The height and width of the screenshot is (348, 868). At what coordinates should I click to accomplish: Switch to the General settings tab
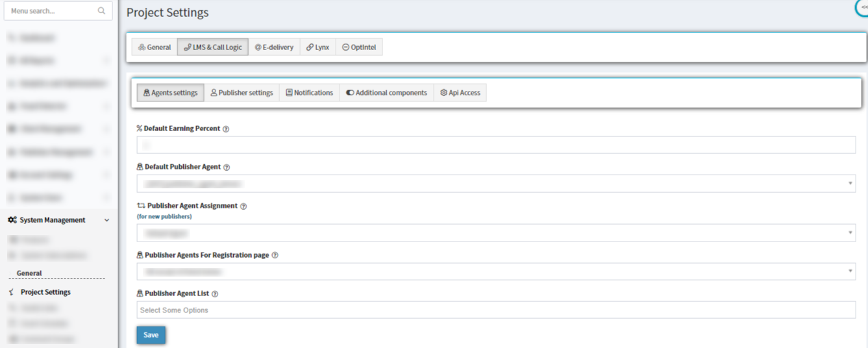155,47
